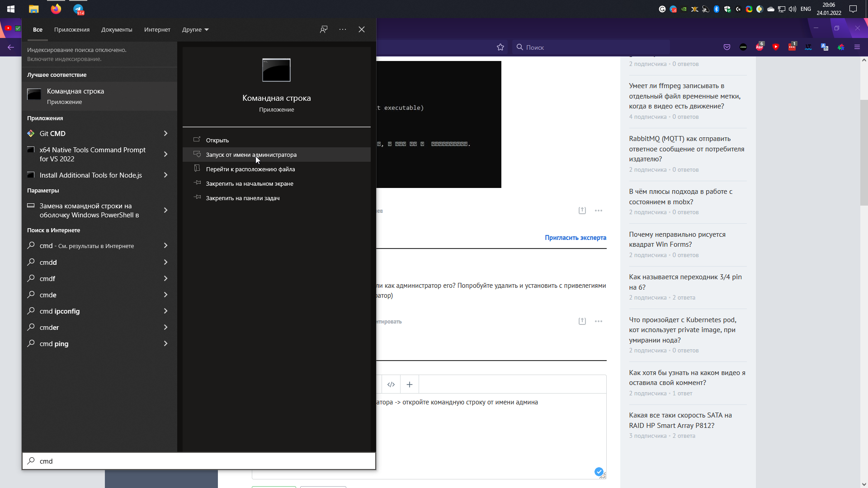Expand the cmd ipconfig suggestion arrow
Image resolution: width=868 pixels, height=488 pixels.
click(x=165, y=311)
